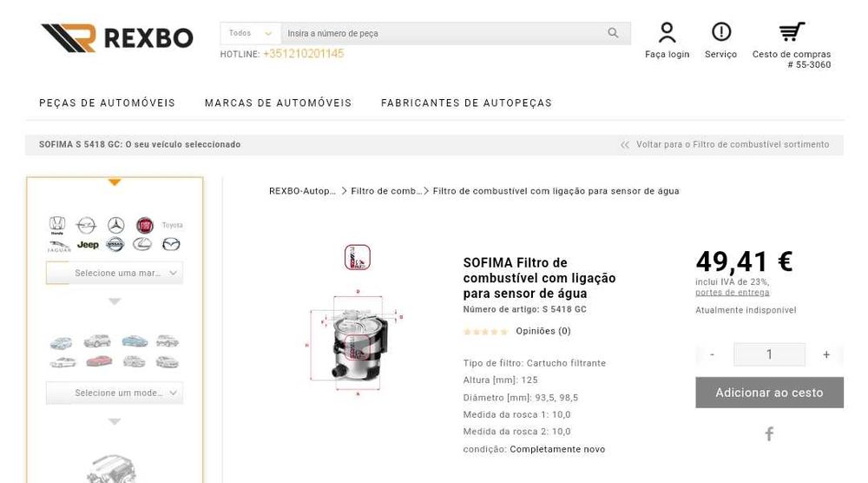Click the REXBO home logo

click(x=117, y=37)
